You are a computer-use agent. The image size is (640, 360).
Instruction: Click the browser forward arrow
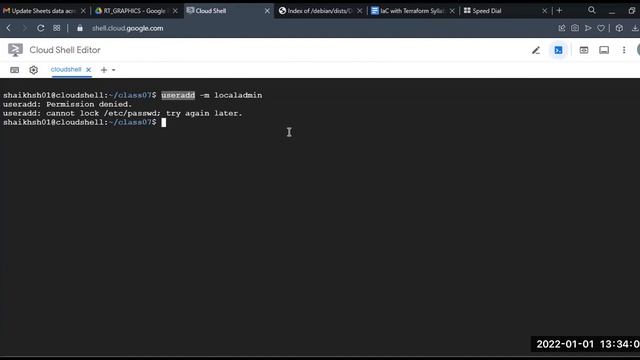(x=24, y=28)
